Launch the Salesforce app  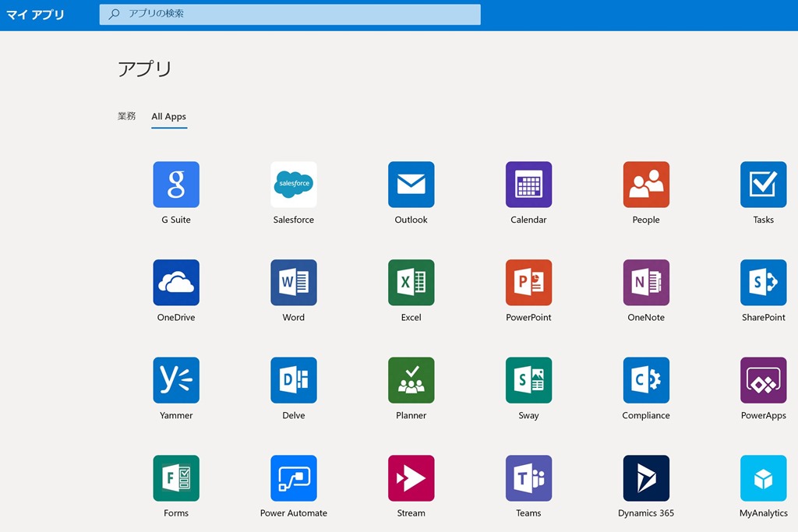tap(293, 185)
